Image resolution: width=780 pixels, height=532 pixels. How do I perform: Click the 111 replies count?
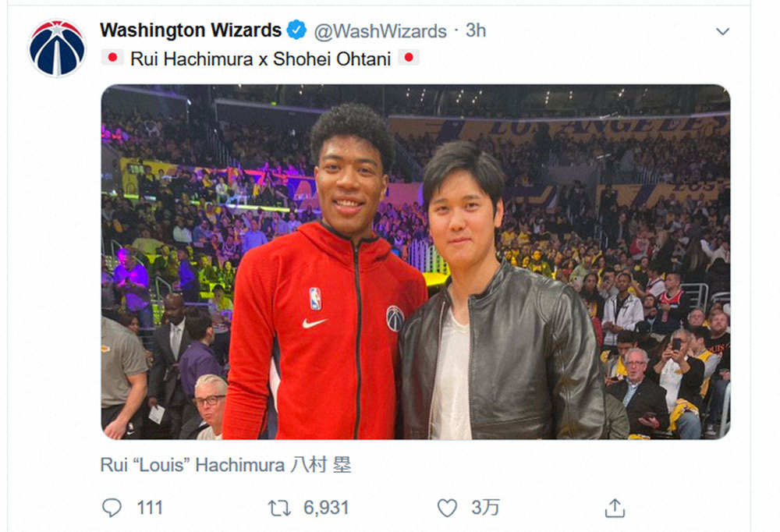tap(150, 508)
